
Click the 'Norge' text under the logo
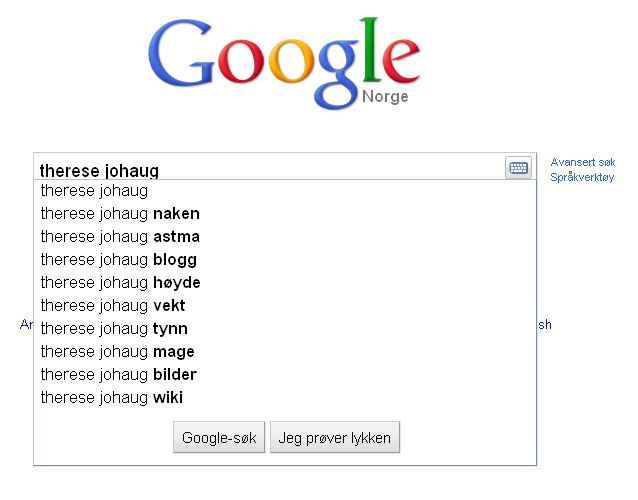(x=385, y=97)
